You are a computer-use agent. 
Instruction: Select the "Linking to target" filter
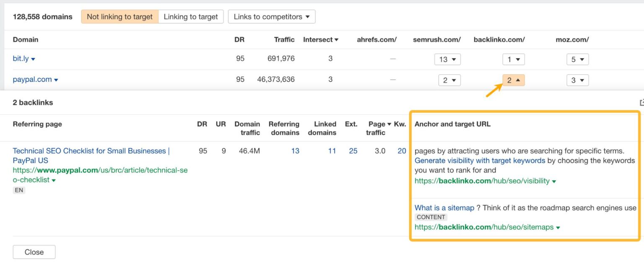point(191,17)
